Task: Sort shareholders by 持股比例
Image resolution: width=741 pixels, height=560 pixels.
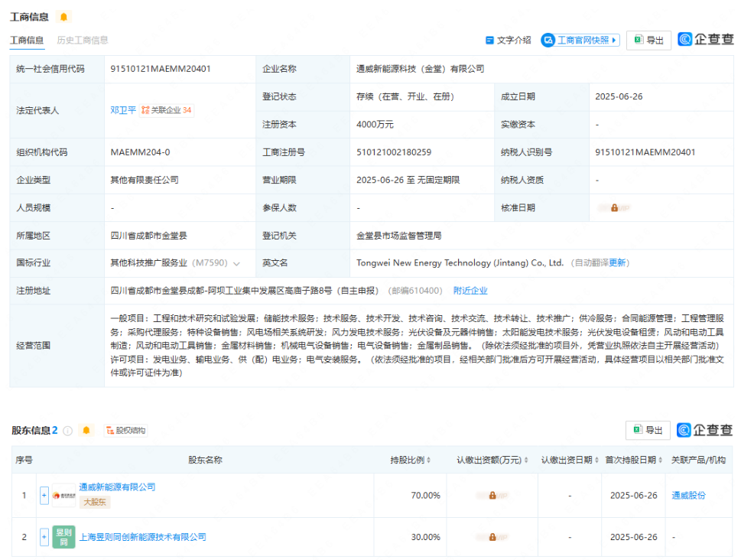Action: (429, 460)
